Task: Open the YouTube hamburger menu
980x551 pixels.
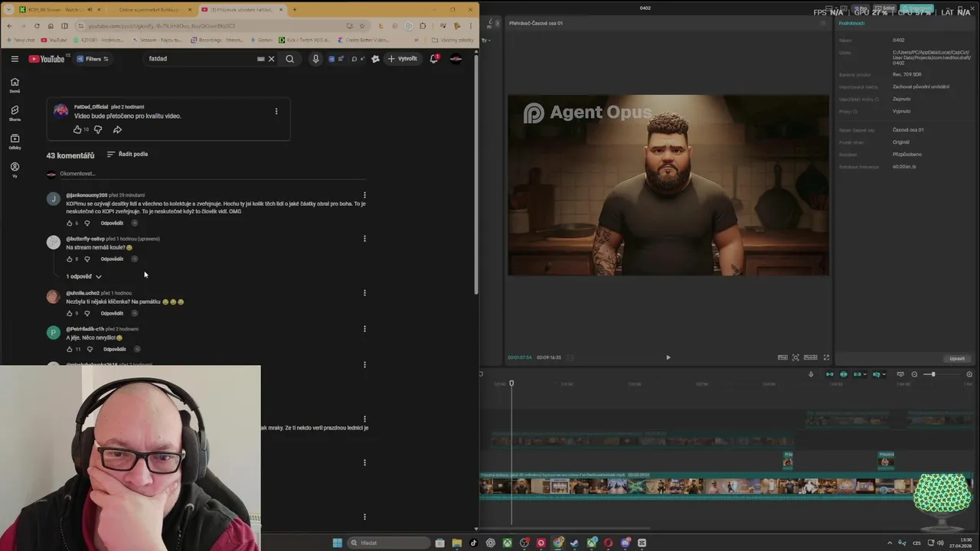Action: pos(15,58)
